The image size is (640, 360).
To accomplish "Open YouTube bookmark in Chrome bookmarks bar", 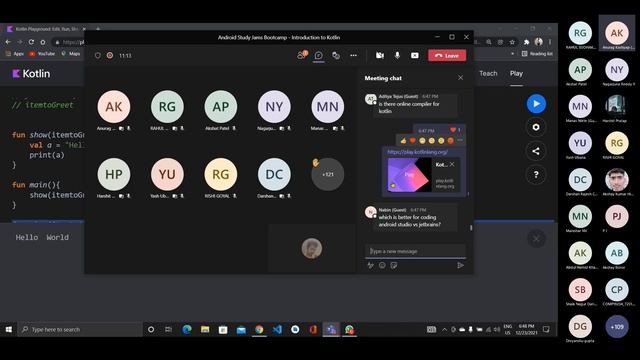I will tap(42, 53).
